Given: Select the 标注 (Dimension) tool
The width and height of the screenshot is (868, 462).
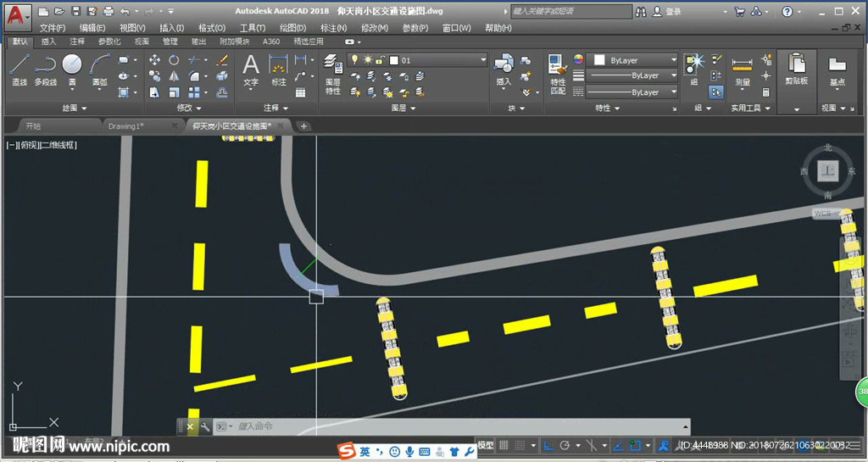Looking at the screenshot, I should click(x=278, y=70).
